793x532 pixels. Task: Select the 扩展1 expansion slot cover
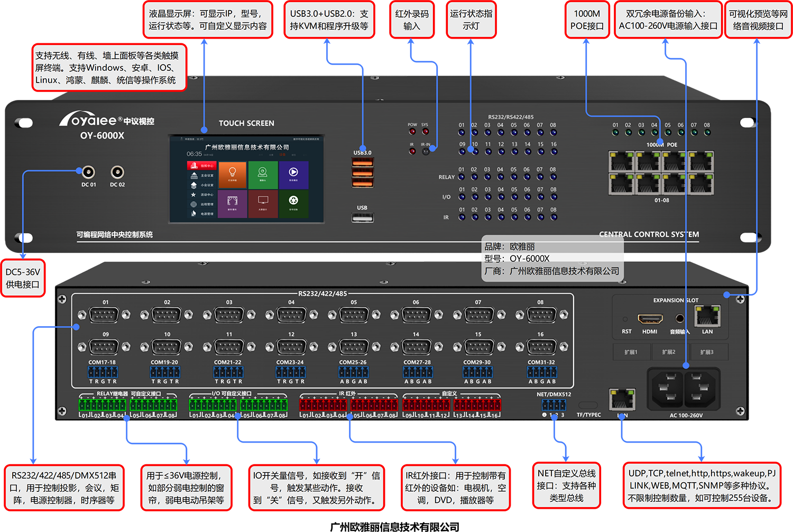[x=631, y=352]
